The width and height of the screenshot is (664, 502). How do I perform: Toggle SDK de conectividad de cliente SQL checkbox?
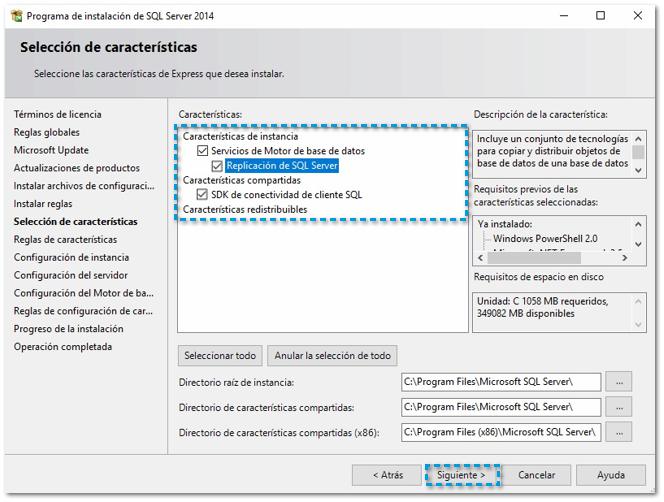coord(202,195)
